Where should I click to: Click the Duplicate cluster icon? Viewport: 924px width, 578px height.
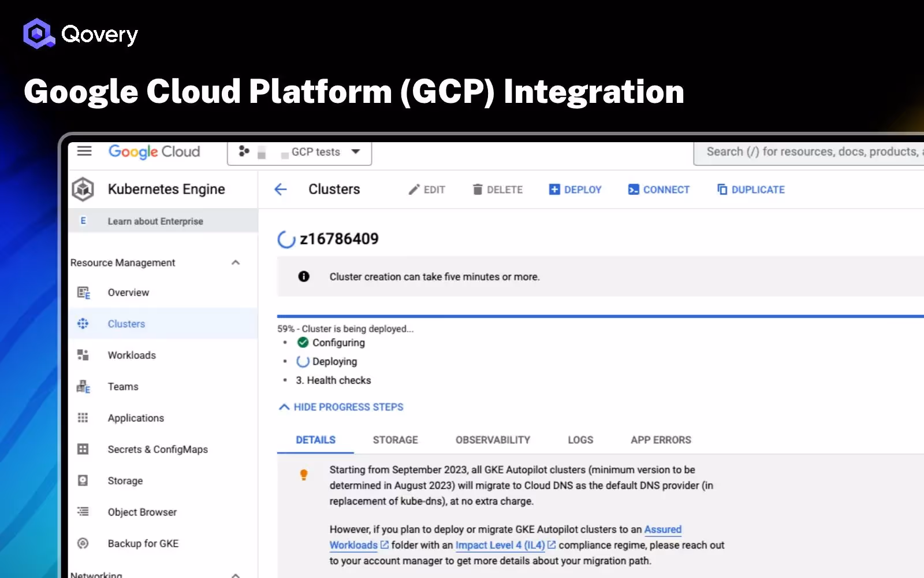(x=721, y=189)
